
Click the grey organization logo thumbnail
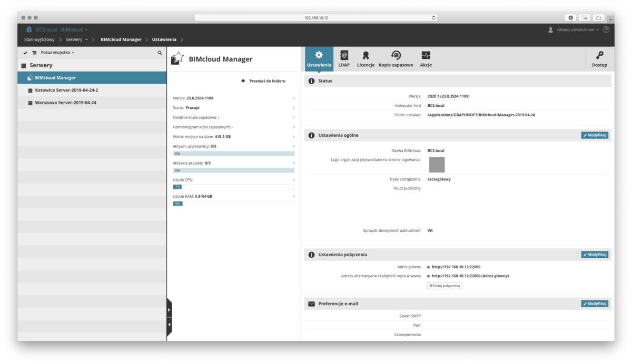coord(437,165)
